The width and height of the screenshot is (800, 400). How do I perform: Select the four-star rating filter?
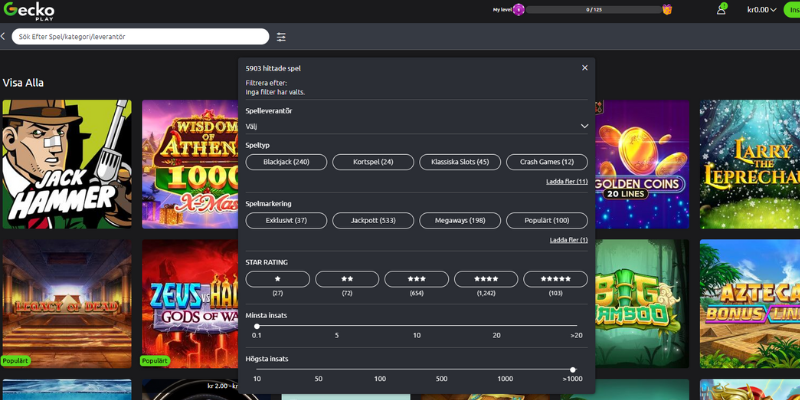[486, 279]
